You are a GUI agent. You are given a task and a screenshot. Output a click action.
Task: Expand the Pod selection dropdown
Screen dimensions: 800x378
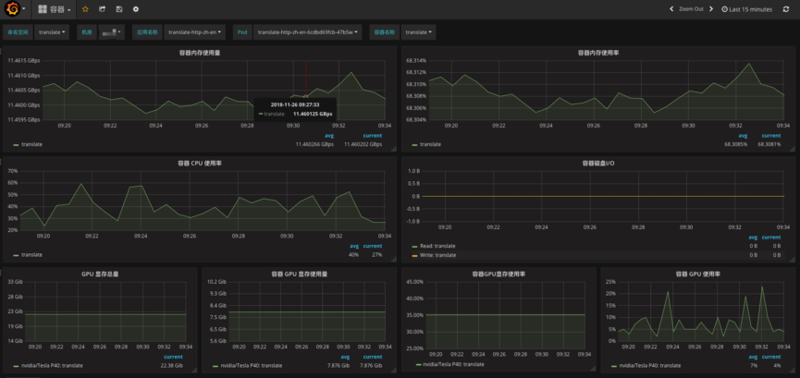pos(308,32)
